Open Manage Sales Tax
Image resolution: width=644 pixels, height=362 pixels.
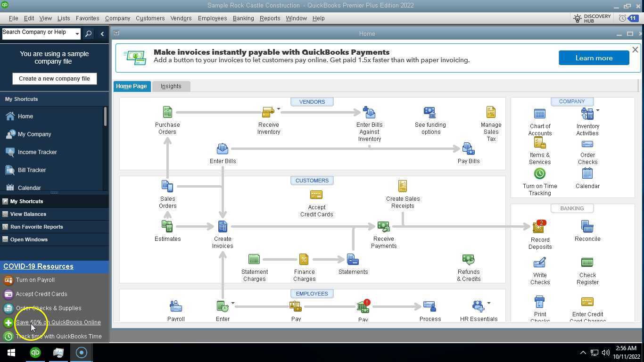[x=491, y=112]
